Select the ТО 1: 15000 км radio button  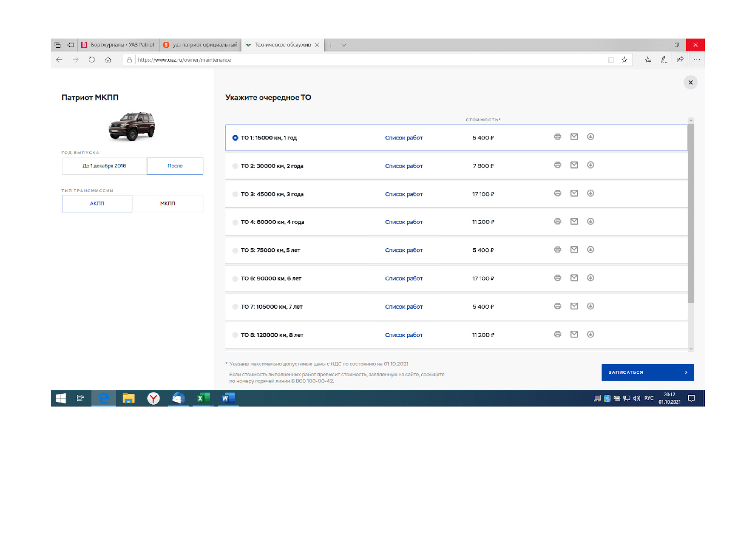click(x=235, y=138)
